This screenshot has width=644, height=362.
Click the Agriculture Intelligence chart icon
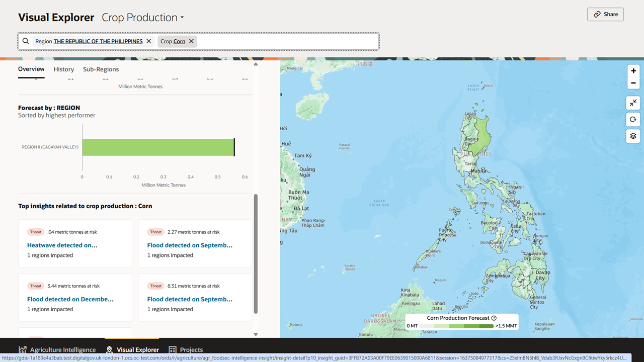(23, 349)
